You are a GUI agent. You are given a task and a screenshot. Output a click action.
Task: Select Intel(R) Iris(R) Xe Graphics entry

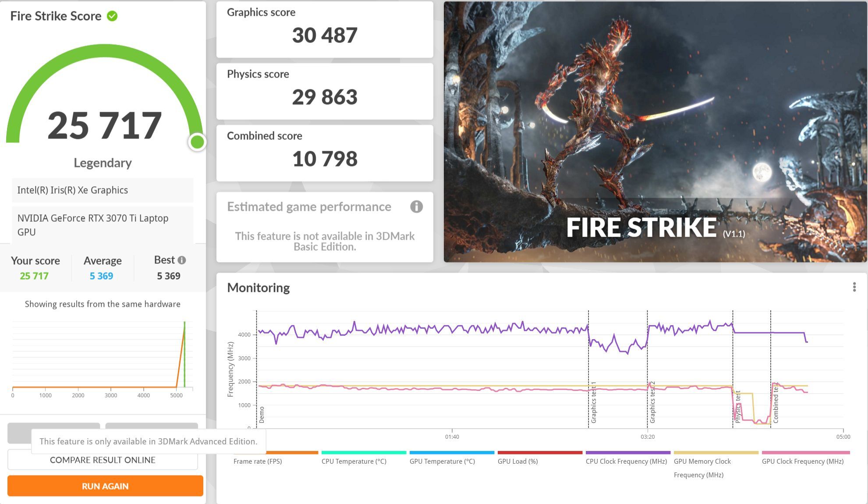[x=103, y=190]
